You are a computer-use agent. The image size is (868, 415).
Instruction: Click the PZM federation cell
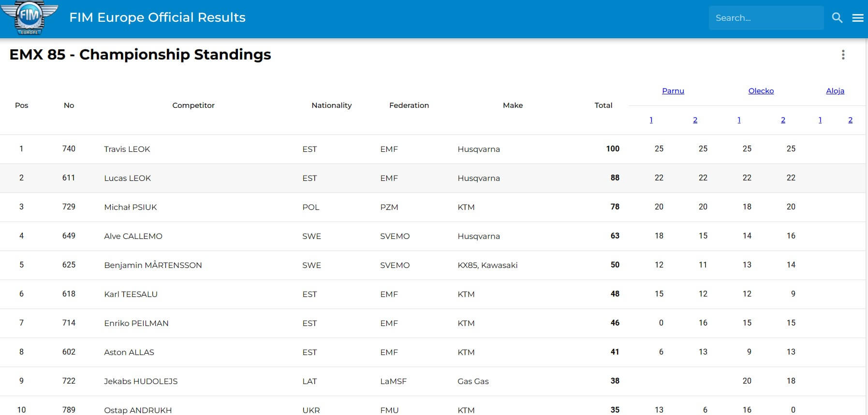coord(389,207)
